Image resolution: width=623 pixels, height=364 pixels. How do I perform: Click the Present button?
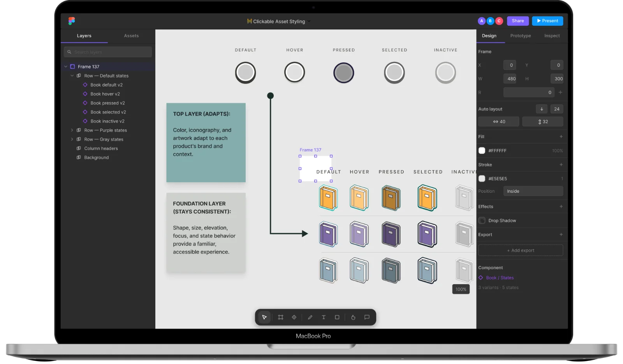click(547, 21)
